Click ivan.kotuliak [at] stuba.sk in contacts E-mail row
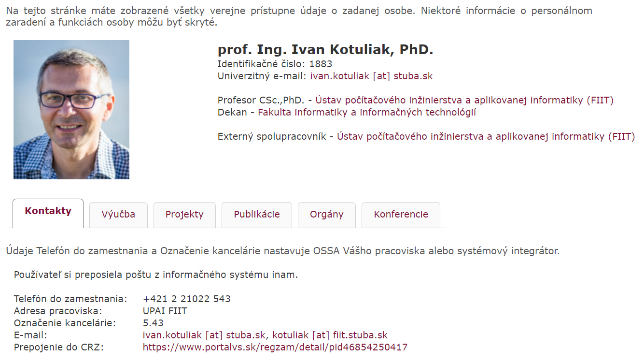Screen dimensions: 644x363 pos(205,335)
